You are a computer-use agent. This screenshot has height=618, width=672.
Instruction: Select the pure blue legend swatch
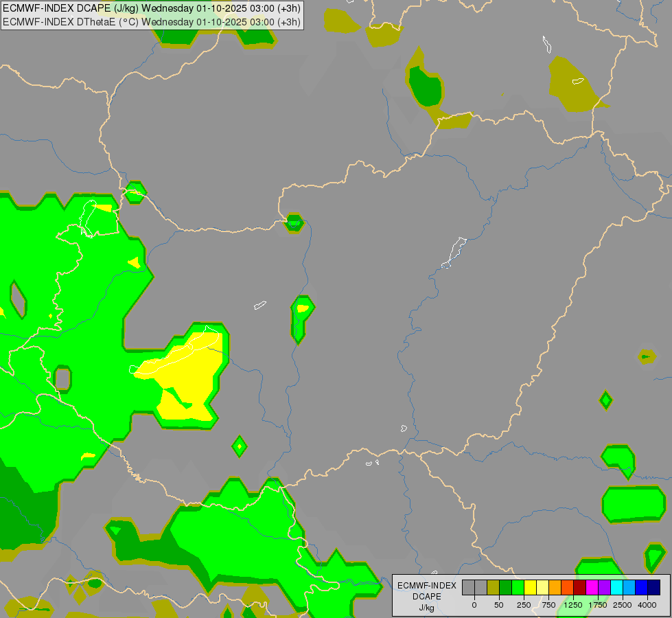(x=642, y=588)
